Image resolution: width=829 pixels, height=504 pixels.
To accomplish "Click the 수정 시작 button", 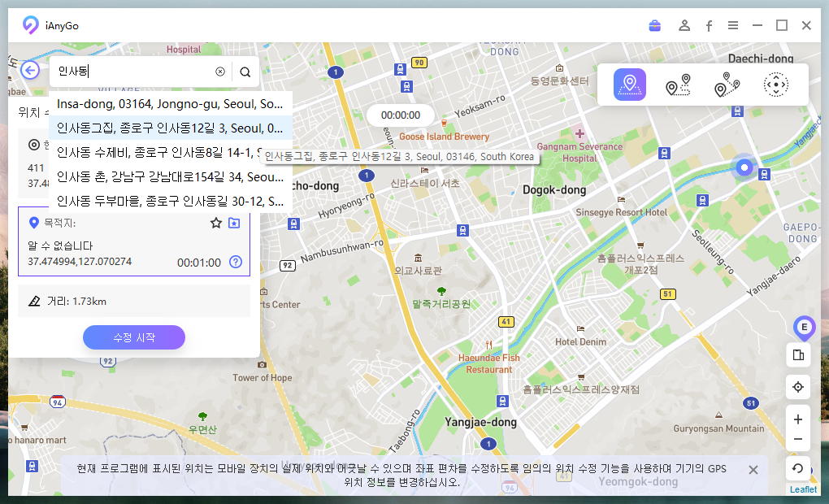I will (x=134, y=337).
